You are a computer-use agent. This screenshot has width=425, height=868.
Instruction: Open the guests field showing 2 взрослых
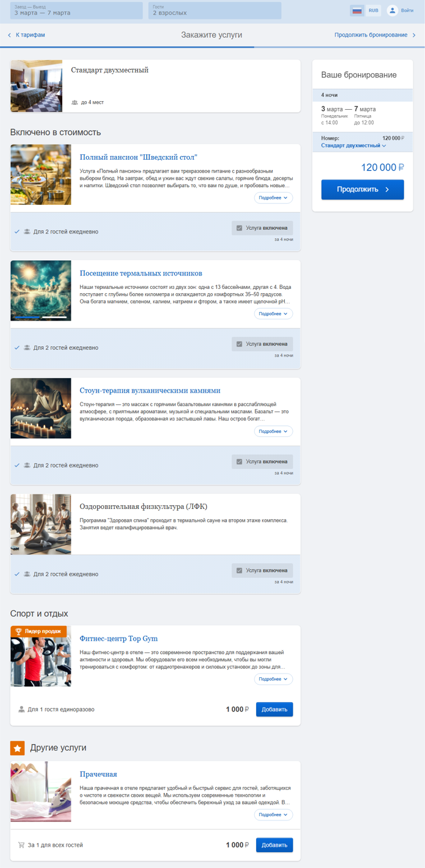pos(215,10)
